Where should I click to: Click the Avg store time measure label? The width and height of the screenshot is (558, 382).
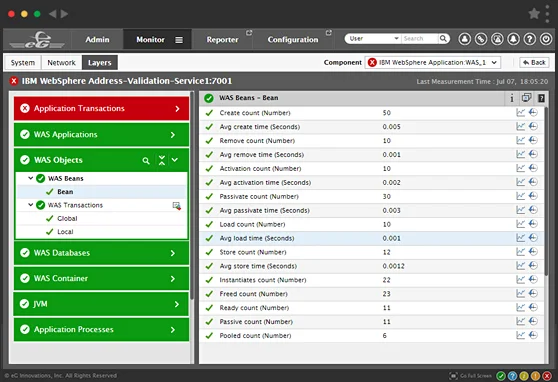click(258, 266)
